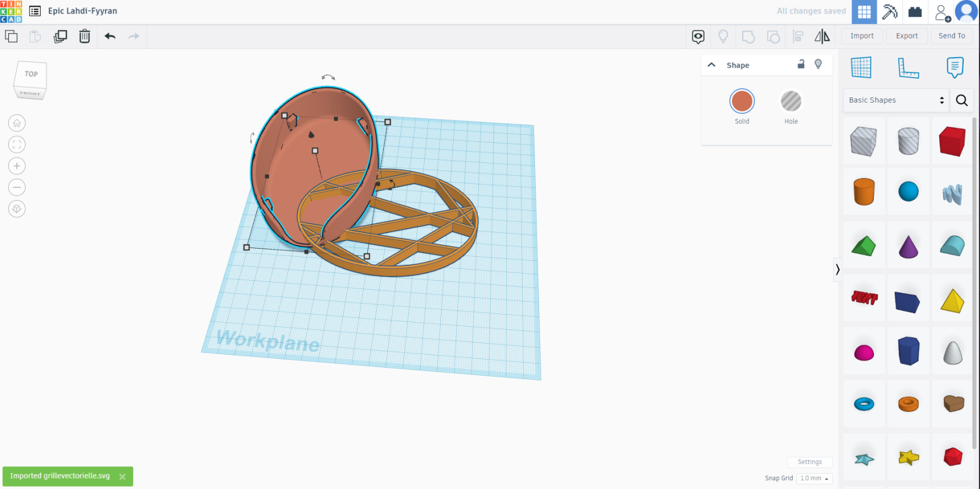Pick the red Text shape
This screenshot has width=980, height=489.
coord(864,298)
